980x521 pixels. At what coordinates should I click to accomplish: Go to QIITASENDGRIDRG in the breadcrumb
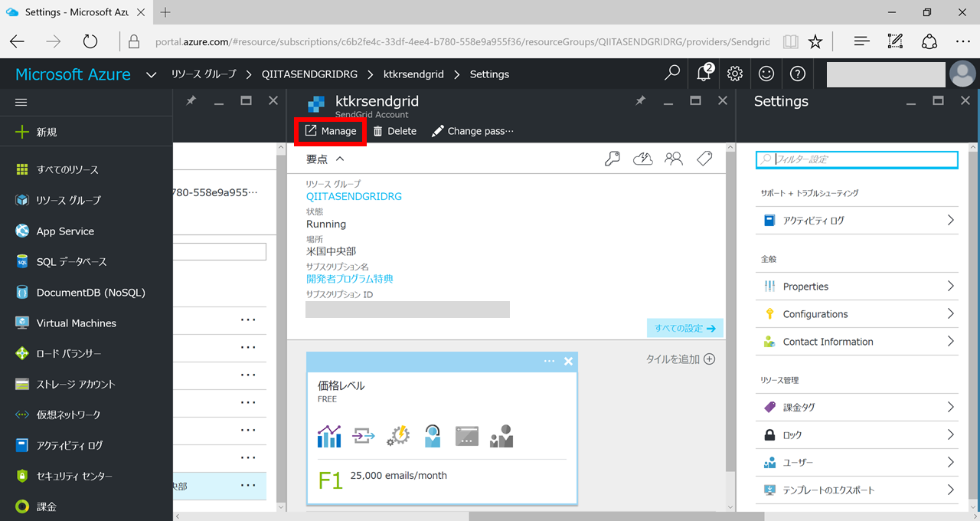tap(309, 74)
